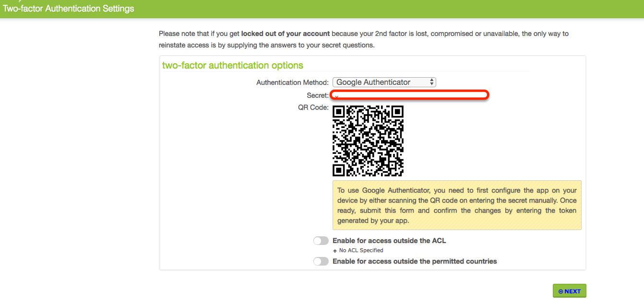The width and height of the screenshot is (644, 302).
Task: Click the NEXT button
Action: click(x=570, y=291)
